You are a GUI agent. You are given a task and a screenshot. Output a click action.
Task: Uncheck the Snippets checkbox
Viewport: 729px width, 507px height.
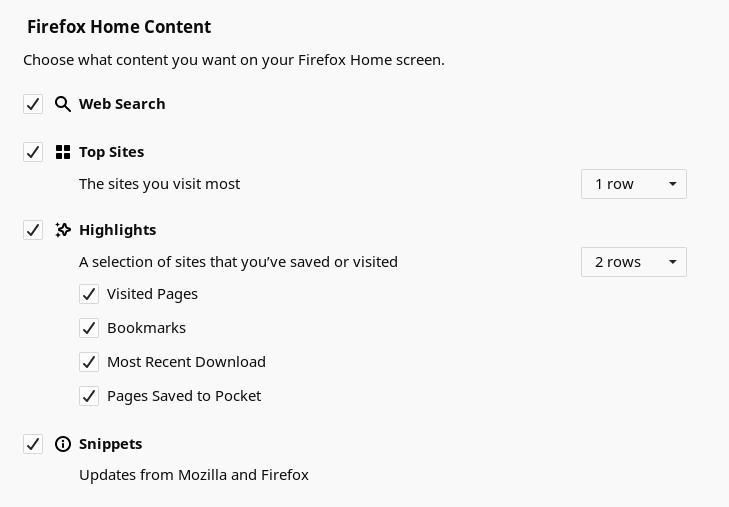[33, 444]
